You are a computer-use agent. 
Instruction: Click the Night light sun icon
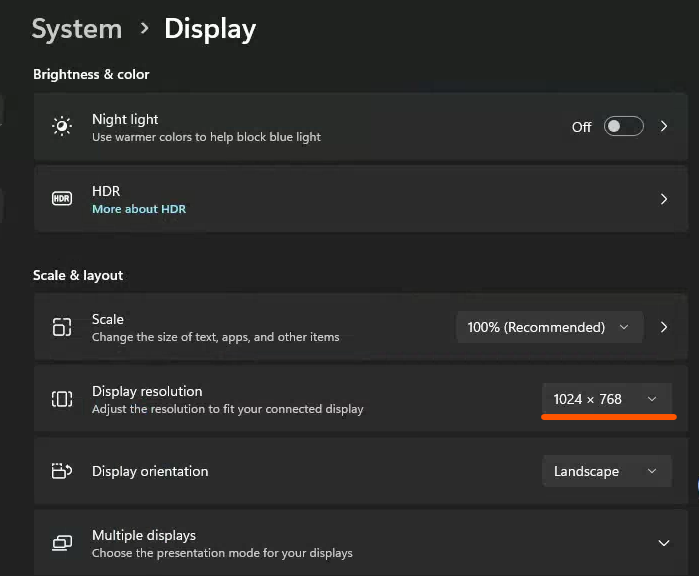(x=62, y=127)
